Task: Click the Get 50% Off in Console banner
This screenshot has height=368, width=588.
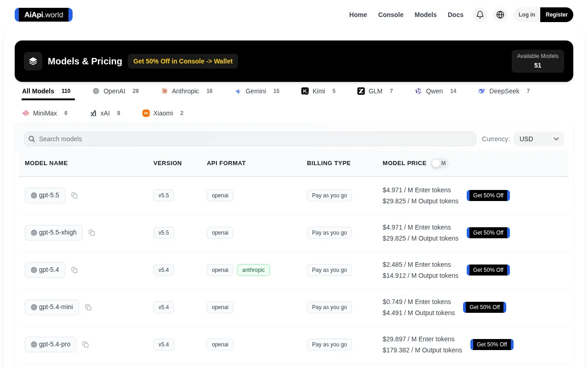Action: pos(183,61)
